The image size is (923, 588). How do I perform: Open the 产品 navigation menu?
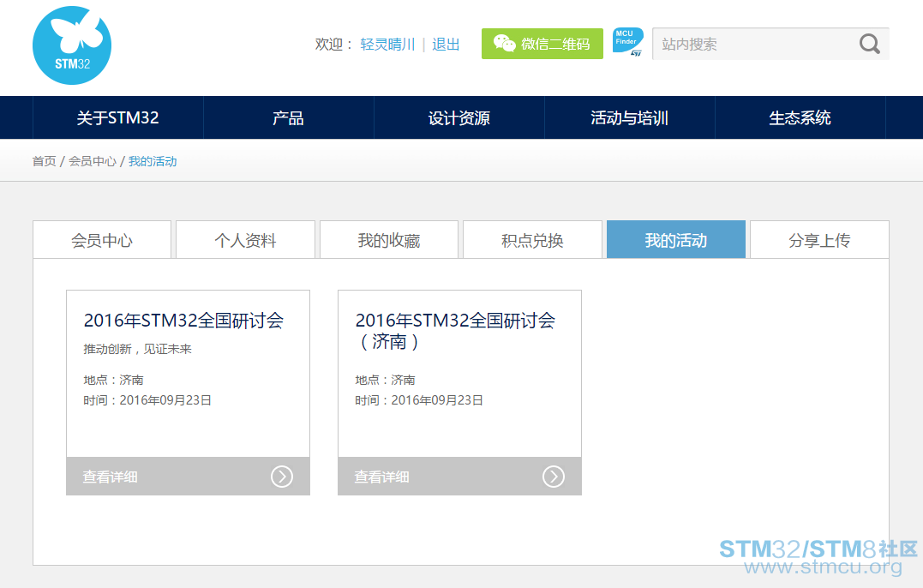[x=289, y=117]
